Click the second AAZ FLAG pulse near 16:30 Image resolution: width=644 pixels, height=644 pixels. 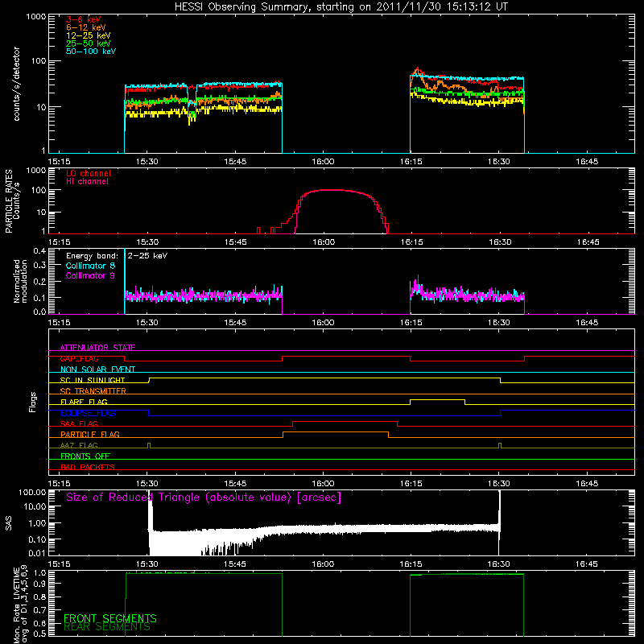pyautogui.click(x=500, y=445)
